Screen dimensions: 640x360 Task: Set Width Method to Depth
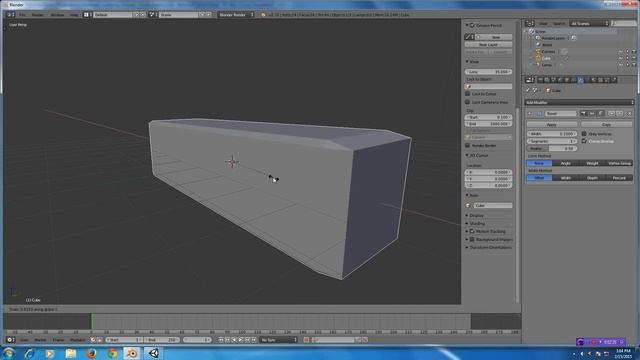pyautogui.click(x=592, y=178)
